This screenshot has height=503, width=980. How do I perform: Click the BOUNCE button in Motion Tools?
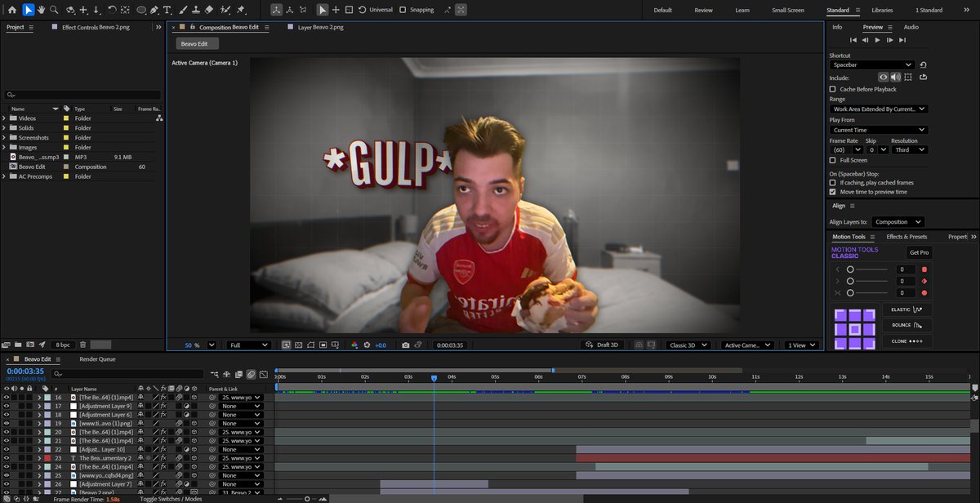click(906, 325)
